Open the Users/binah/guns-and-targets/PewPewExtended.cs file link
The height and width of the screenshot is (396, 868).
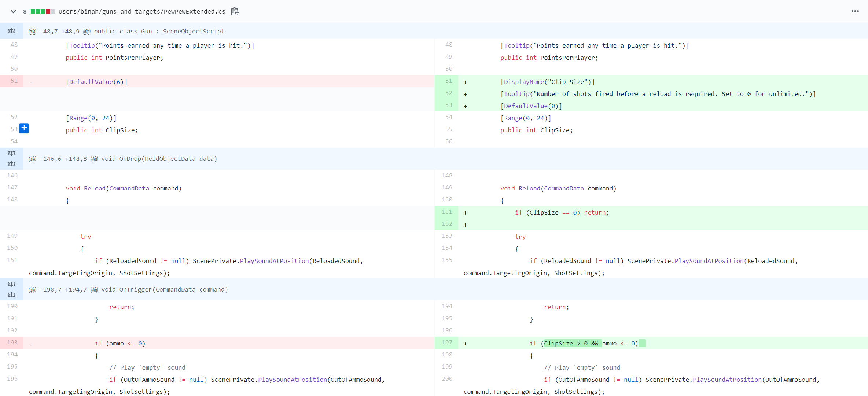pos(142,11)
